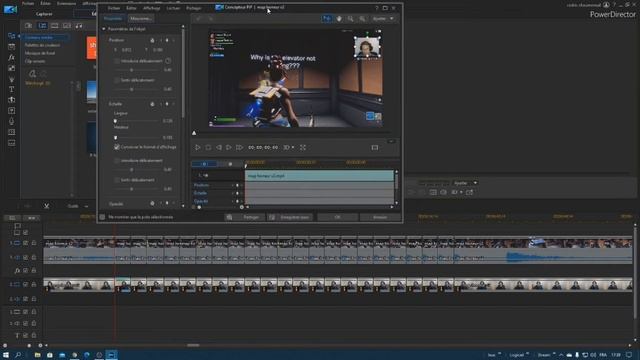
Task: Select the arrow selection tool in PiP Designer
Action: (x=327, y=18)
